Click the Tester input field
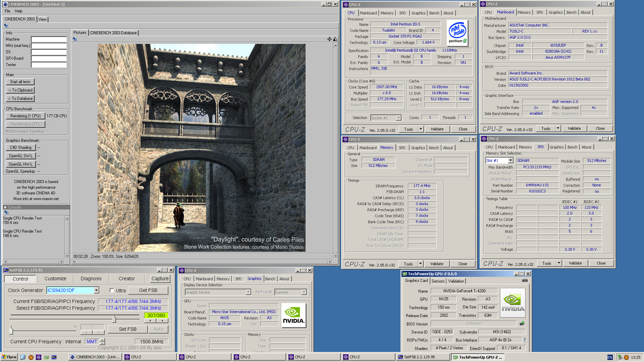Screen dimensions: 644x362 (49, 65)
